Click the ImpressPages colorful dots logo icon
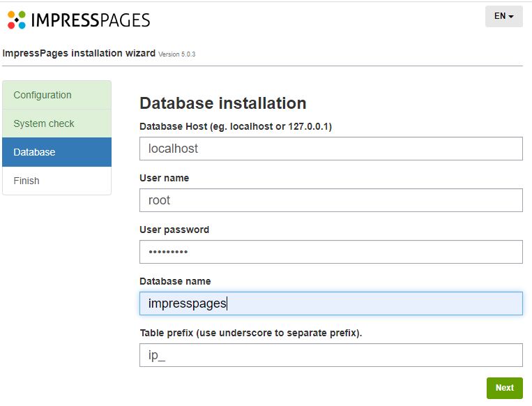The height and width of the screenshot is (406, 532). (17, 20)
